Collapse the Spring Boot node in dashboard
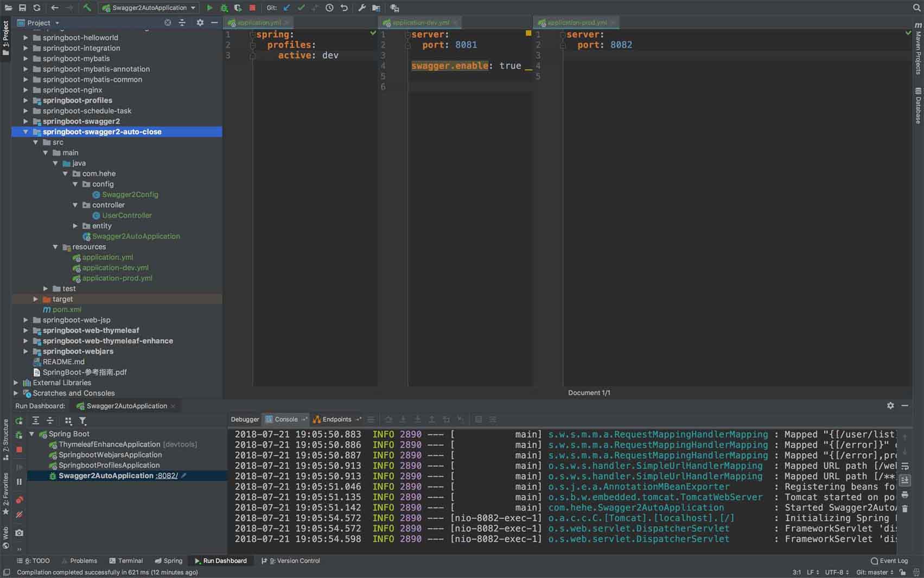This screenshot has height=578, width=924. click(x=31, y=434)
